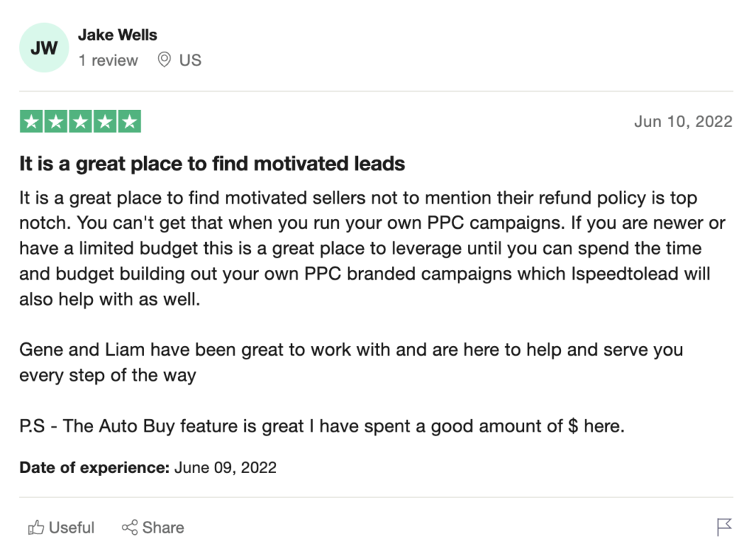
Task: Click the Share button label
Action: 163,528
